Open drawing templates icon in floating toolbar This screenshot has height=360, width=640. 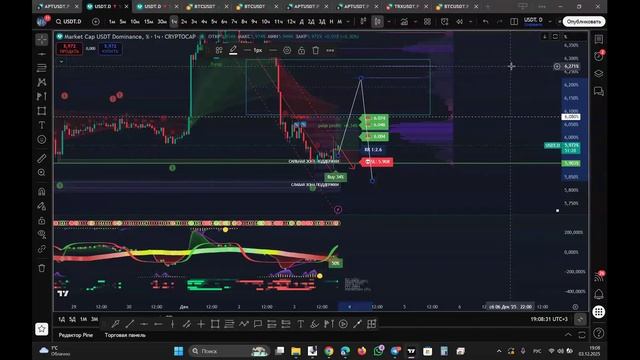[x=219, y=50]
